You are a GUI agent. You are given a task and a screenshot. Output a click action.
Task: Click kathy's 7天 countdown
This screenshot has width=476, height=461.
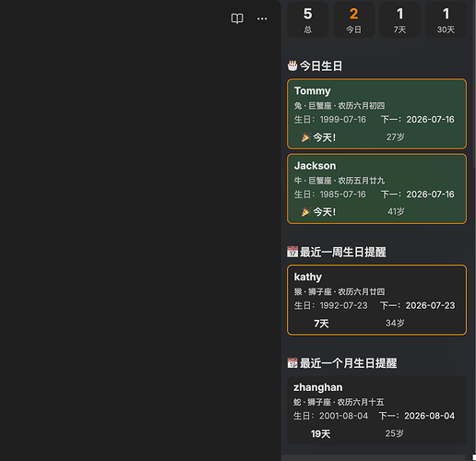coord(321,324)
